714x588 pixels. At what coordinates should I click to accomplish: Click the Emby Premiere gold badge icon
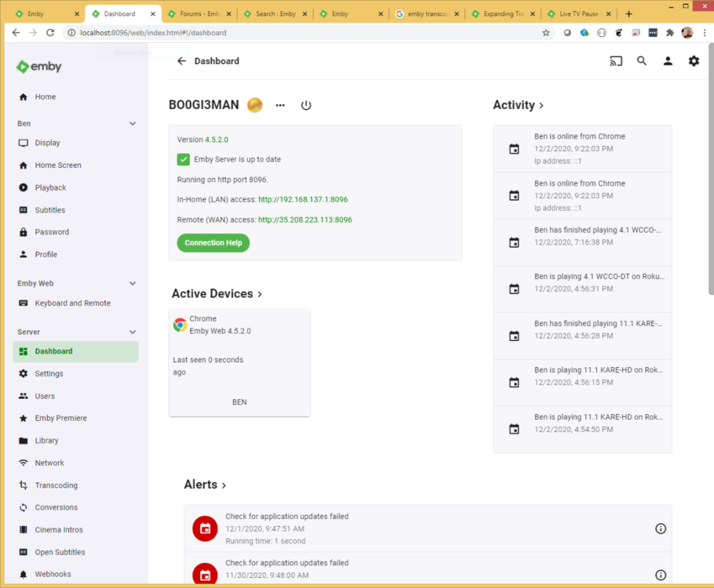[x=254, y=105]
